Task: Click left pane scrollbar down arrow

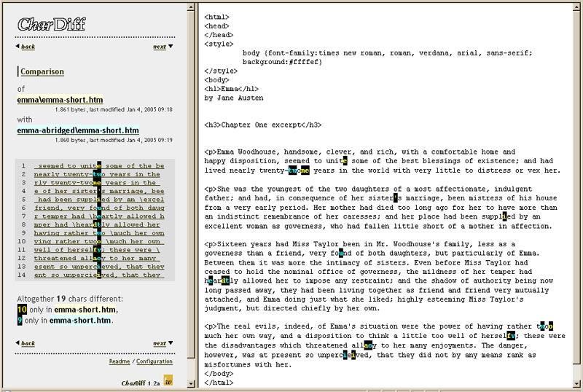Action: coord(191,383)
